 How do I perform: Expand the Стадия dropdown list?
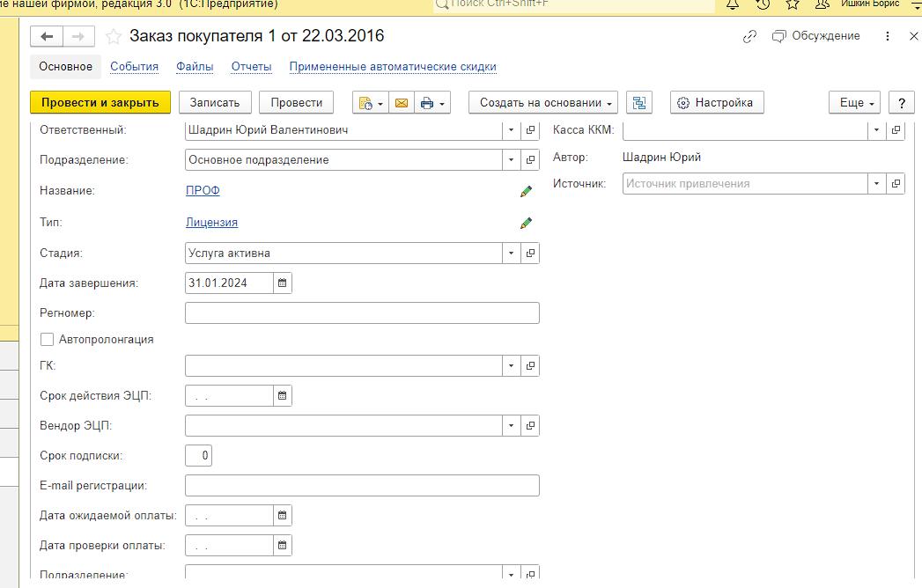512,254
